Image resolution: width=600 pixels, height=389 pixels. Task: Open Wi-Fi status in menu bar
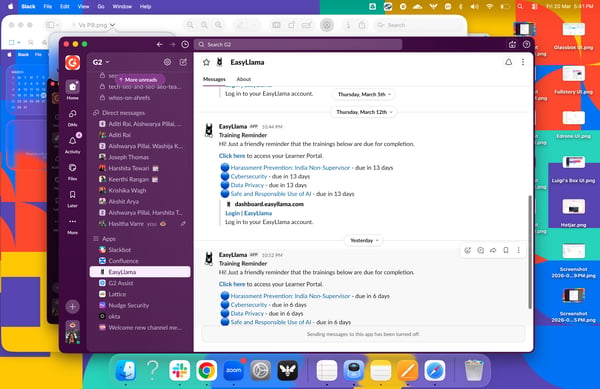[x=489, y=7]
